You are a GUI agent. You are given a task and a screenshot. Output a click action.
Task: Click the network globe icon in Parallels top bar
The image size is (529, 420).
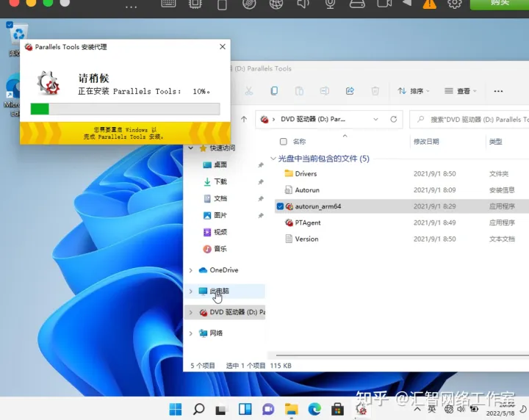[276, 4]
